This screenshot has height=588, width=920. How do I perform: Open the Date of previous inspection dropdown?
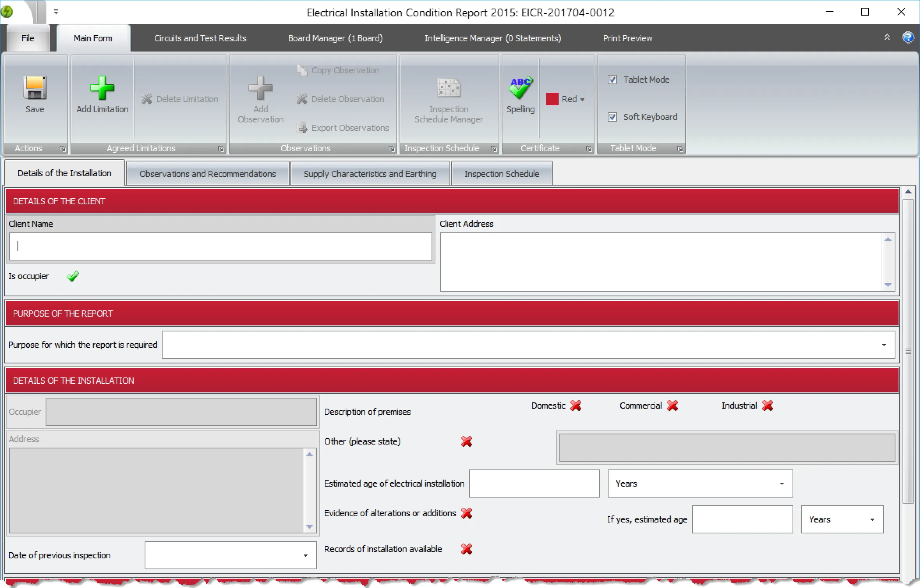[x=305, y=555]
